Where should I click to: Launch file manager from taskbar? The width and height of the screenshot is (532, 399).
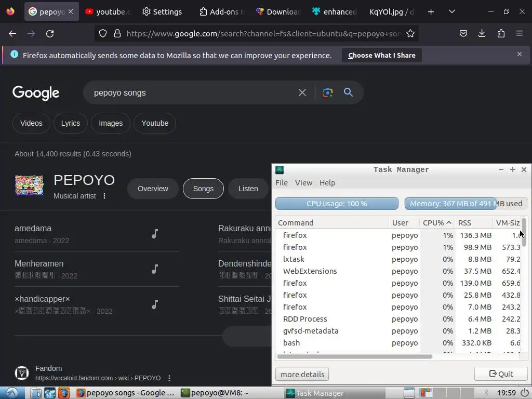pyautogui.click(x=36, y=393)
